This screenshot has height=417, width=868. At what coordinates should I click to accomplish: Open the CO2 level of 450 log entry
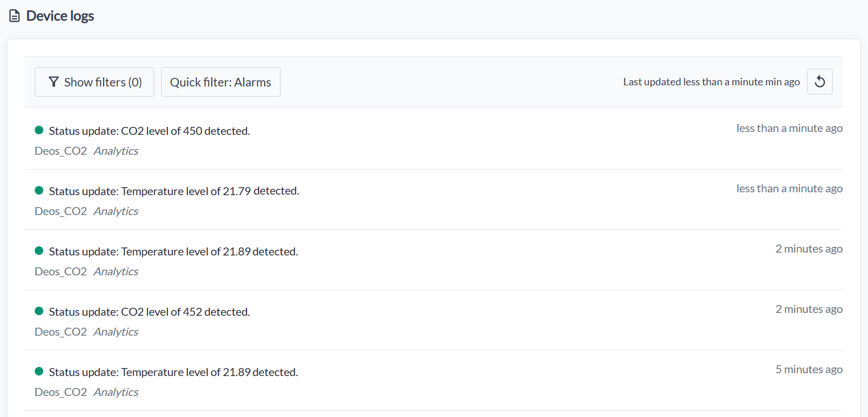pos(433,139)
